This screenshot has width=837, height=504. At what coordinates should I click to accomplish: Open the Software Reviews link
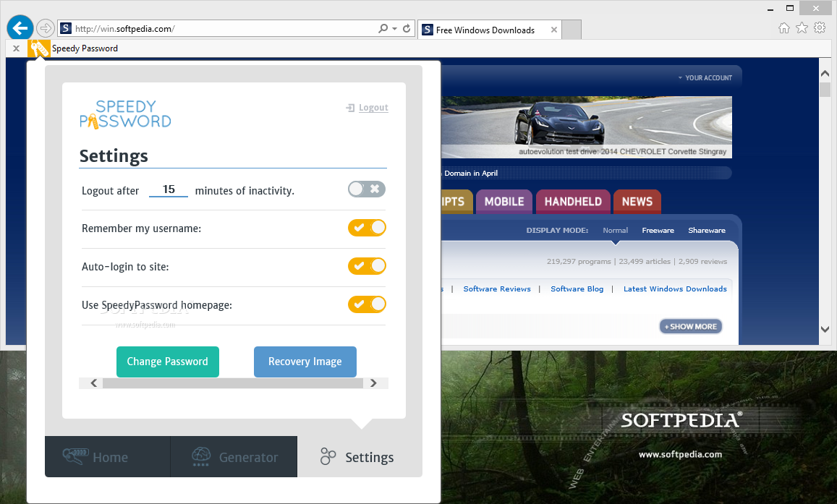click(497, 289)
